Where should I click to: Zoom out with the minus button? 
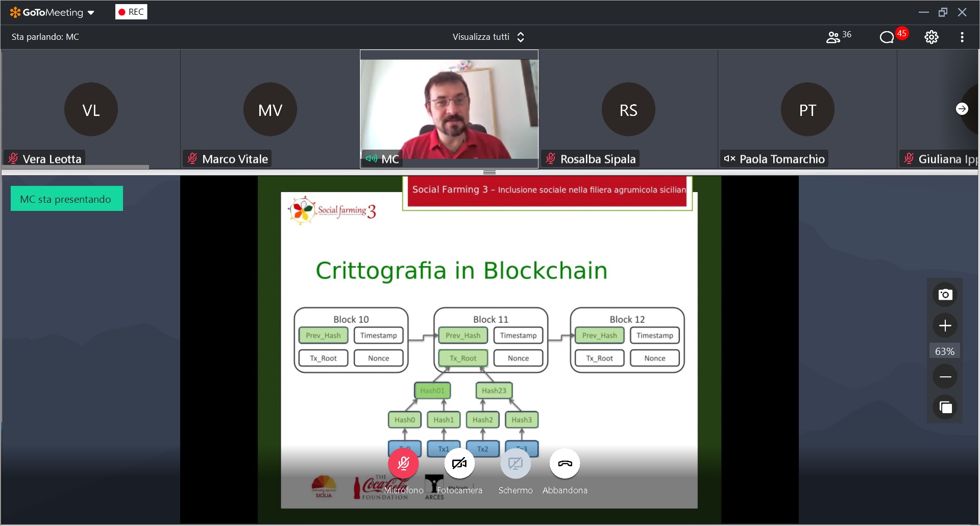click(x=945, y=377)
